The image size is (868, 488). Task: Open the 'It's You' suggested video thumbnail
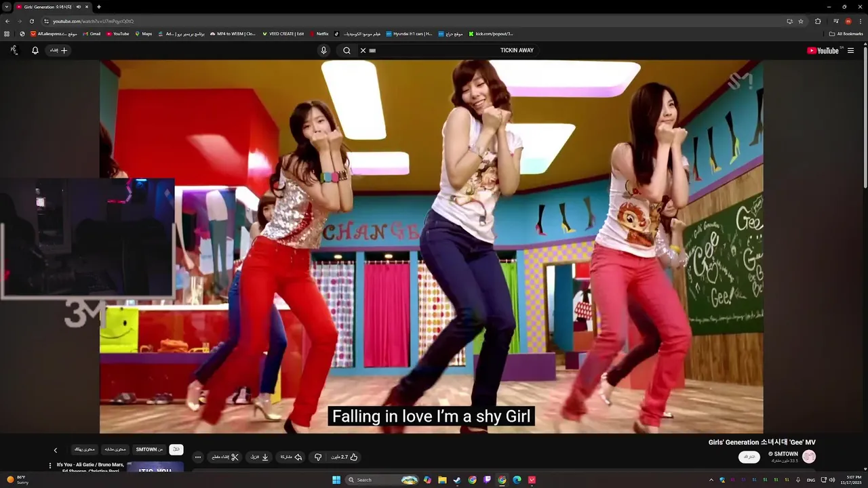155,468
